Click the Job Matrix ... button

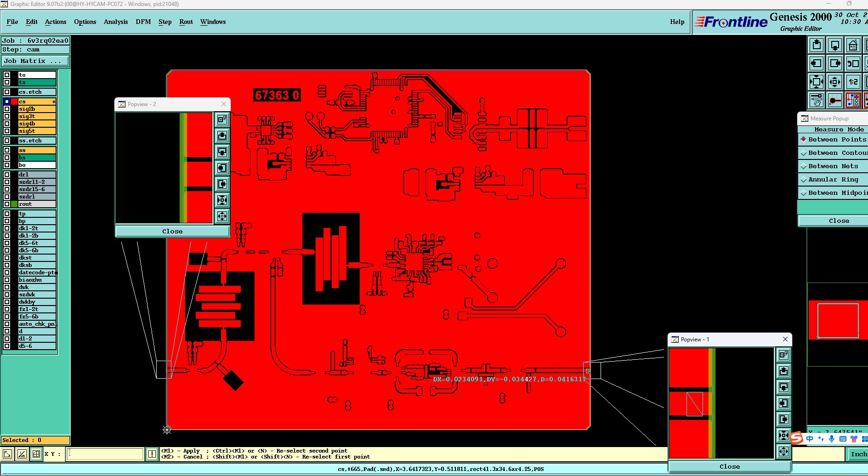[x=35, y=61]
